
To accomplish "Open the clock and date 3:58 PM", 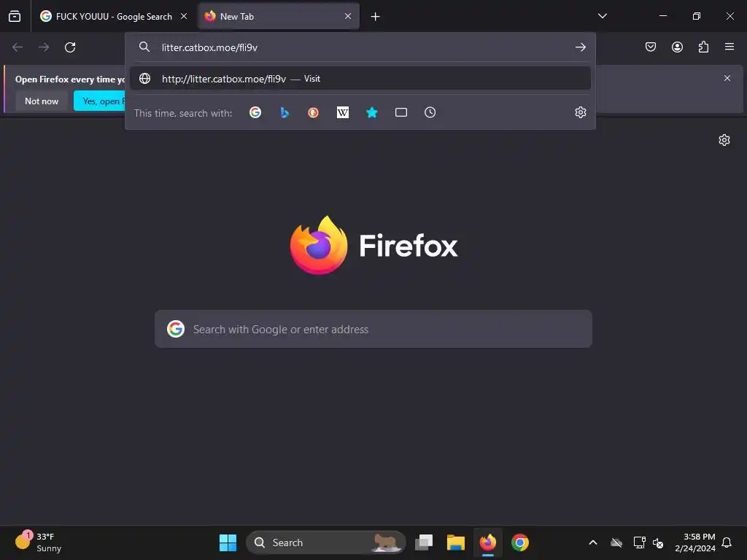I will (695, 542).
